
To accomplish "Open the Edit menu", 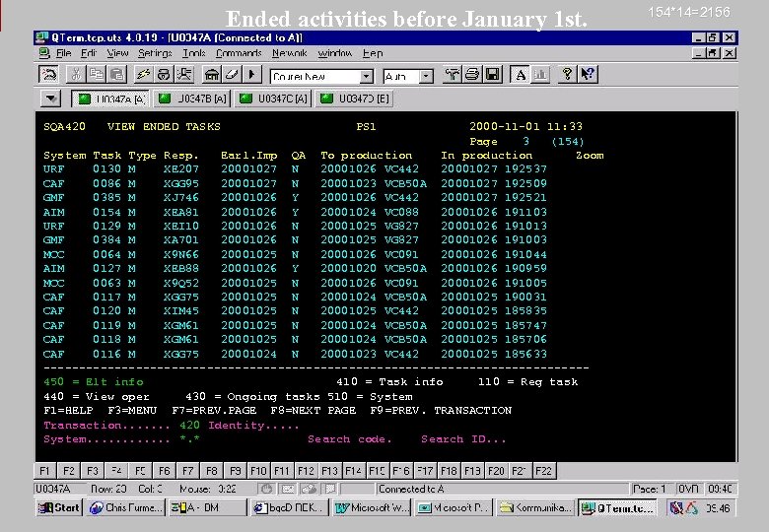I will click(x=89, y=53).
